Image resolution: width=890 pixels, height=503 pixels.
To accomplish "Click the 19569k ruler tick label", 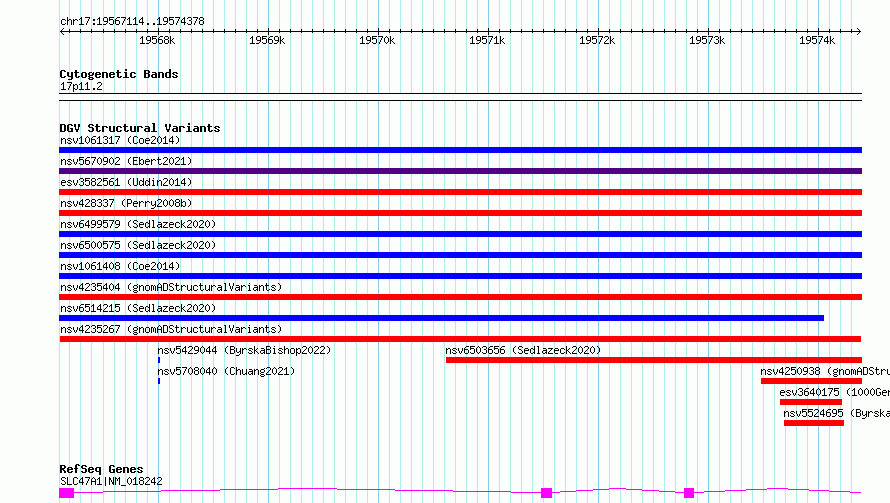I will click(267, 40).
